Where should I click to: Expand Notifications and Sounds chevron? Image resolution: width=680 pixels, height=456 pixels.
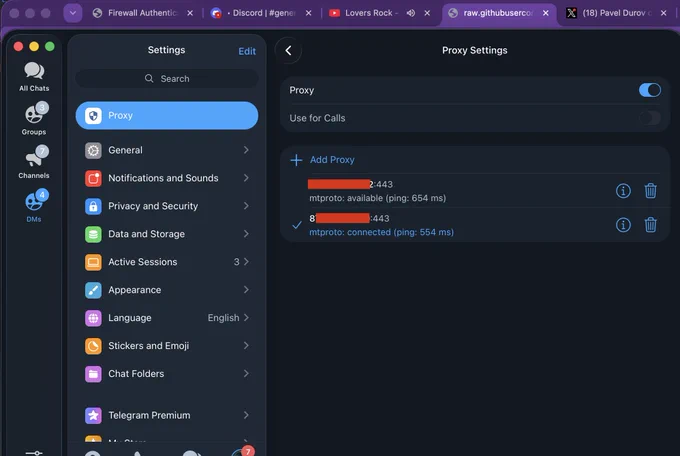[x=246, y=178]
